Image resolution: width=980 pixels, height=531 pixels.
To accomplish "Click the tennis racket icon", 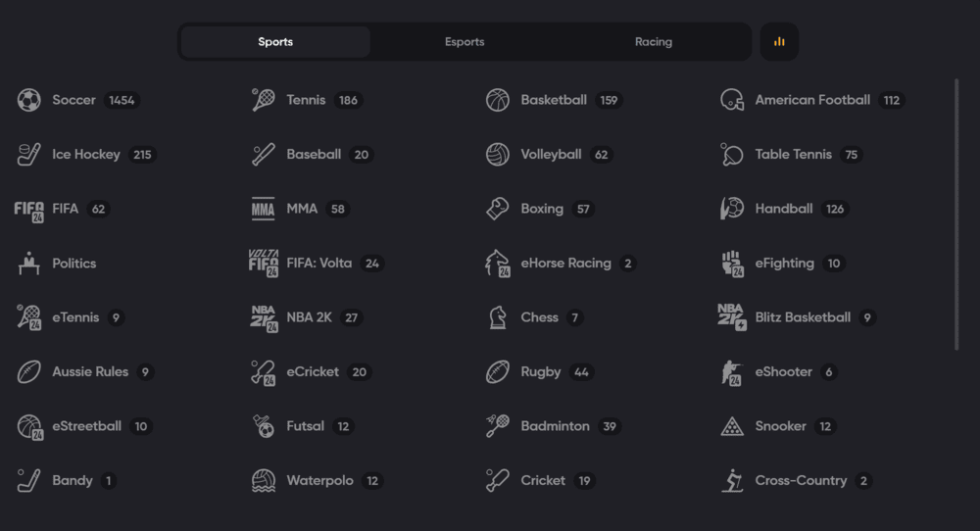I will tap(263, 100).
